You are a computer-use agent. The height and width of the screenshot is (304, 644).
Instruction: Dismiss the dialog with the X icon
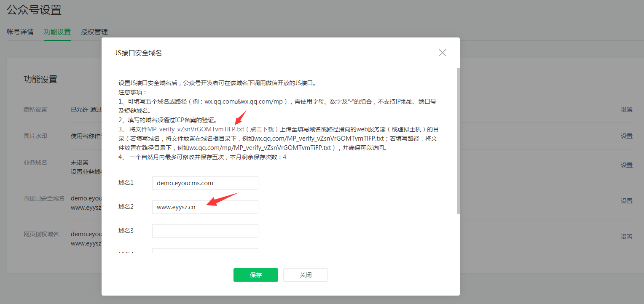coord(442,53)
